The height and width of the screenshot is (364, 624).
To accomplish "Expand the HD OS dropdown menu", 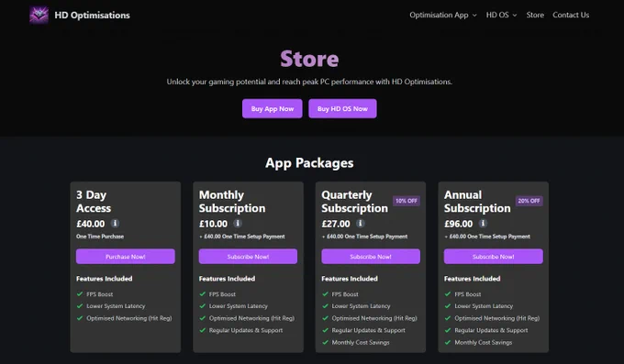I will 501,15.
